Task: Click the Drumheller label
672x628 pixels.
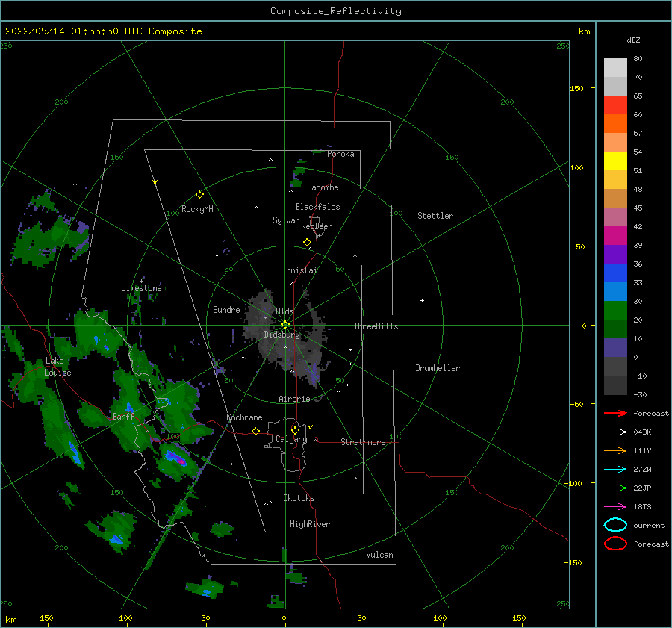Action: point(438,368)
